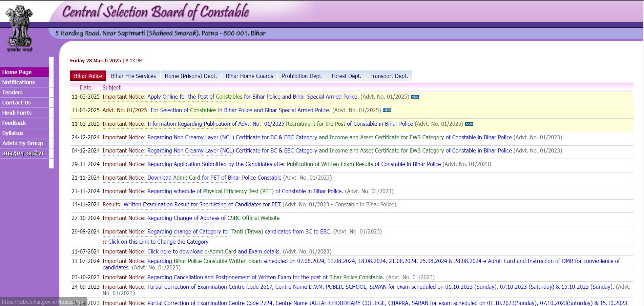Click Advt. No. 01/2025: label in second row
Screen dimensions: 644x306
125,110
